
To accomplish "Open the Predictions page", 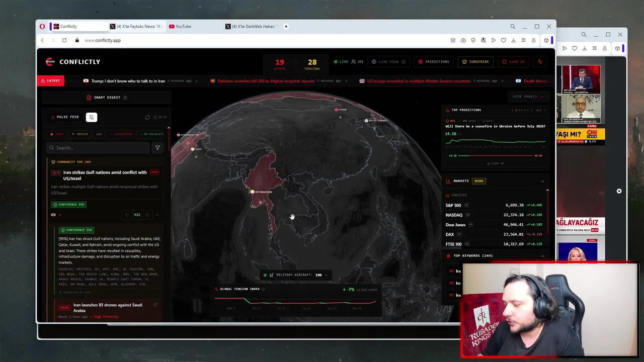I will (x=434, y=62).
